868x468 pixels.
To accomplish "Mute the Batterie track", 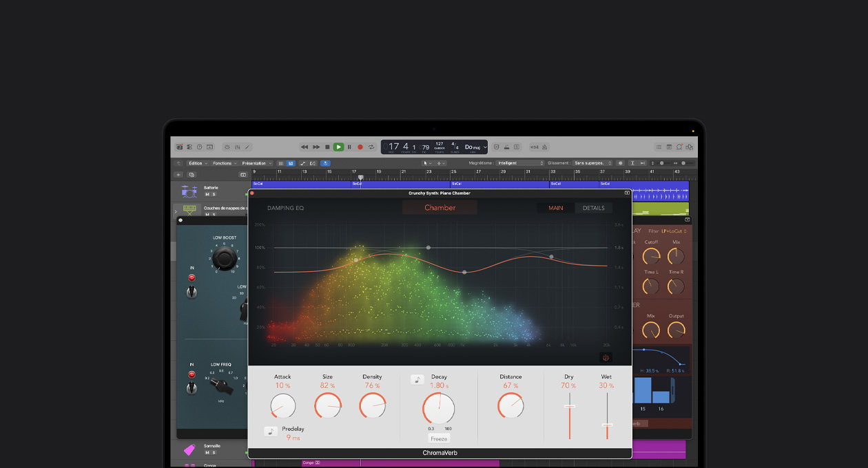I will pos(207,193).
